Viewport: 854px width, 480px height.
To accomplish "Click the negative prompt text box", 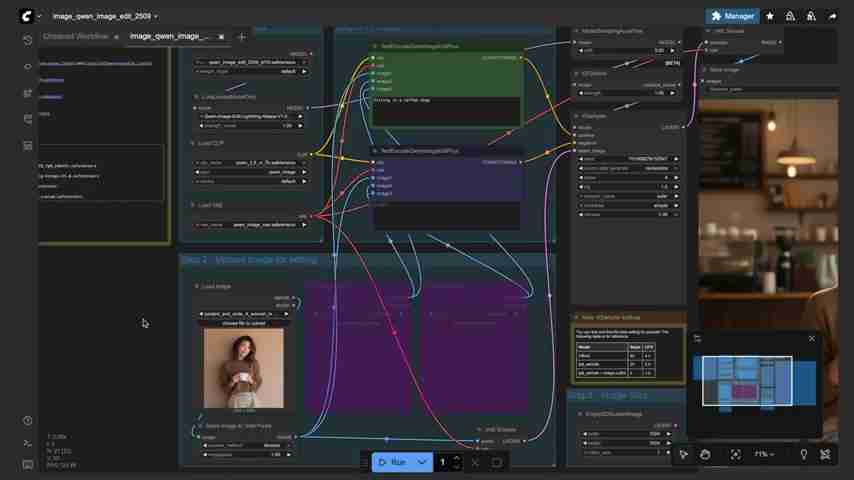I will (446, 214).
